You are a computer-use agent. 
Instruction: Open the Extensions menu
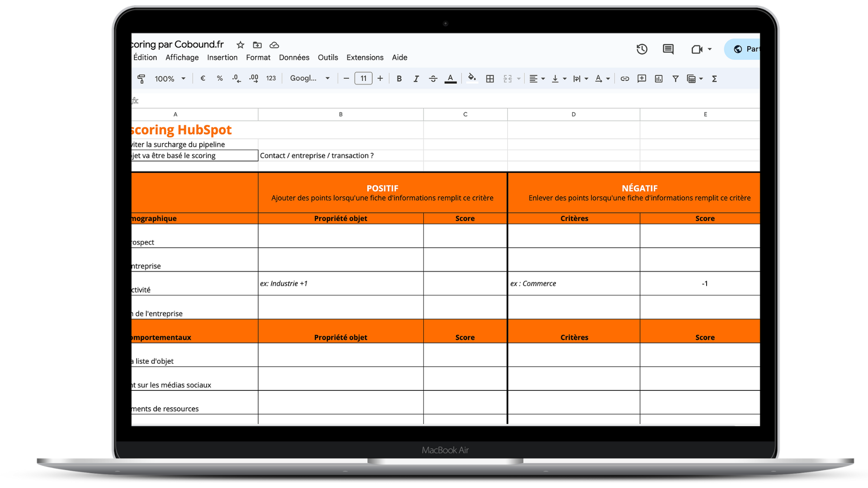coord(365,57)
